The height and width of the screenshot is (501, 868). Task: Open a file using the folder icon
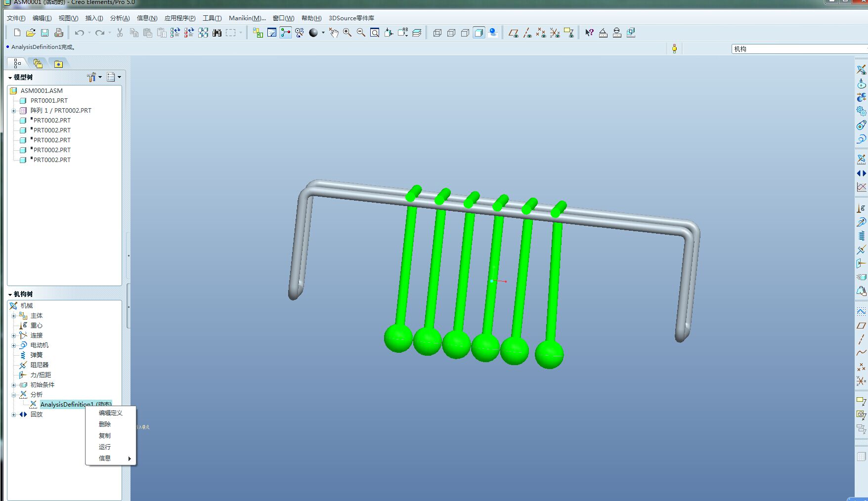coord(31,33)
